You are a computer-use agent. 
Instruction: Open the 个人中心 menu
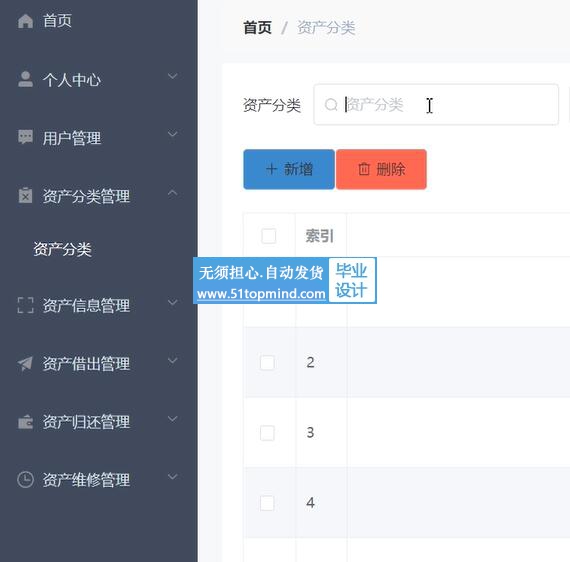click(72, 80)
